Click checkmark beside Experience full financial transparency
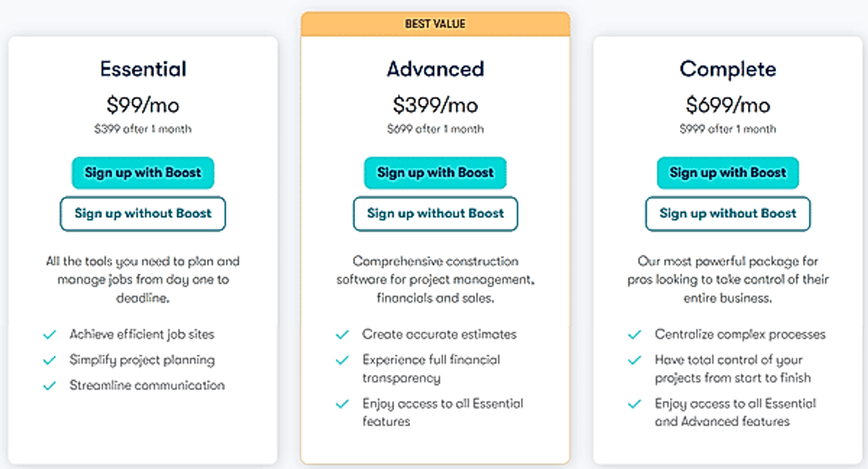 tap(343, 360)
